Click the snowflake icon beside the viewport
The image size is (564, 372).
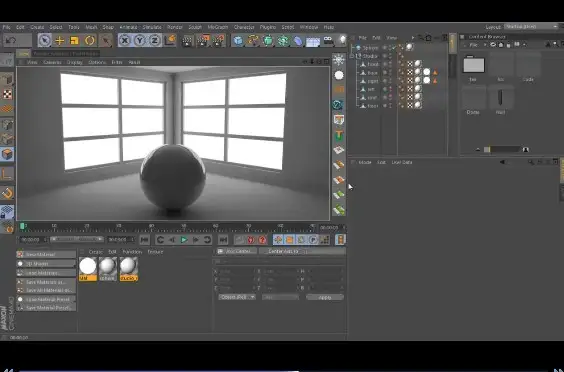tap(338, 60)
